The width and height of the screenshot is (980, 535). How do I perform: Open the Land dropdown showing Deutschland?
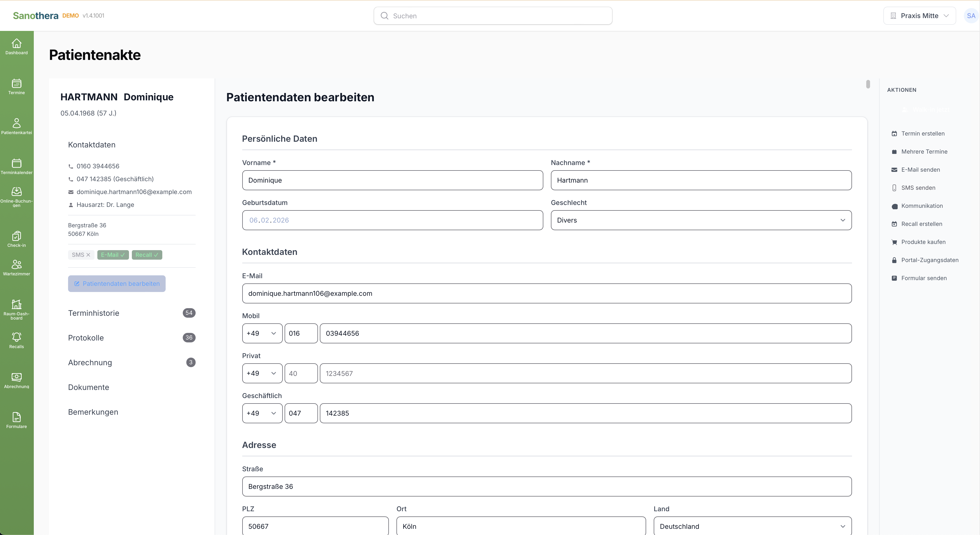tap(752, 526)
